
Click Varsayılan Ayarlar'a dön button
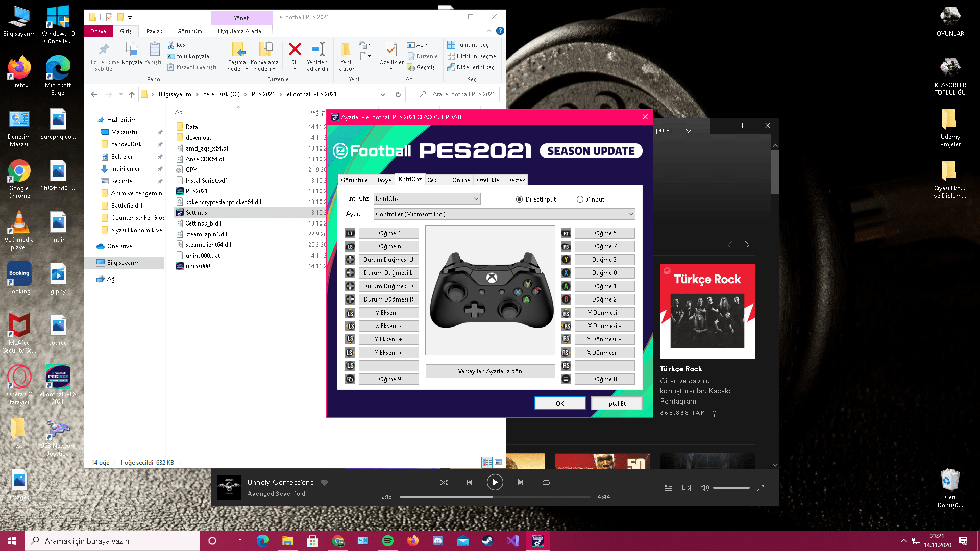pyautogui.click(x=489, y=371)
